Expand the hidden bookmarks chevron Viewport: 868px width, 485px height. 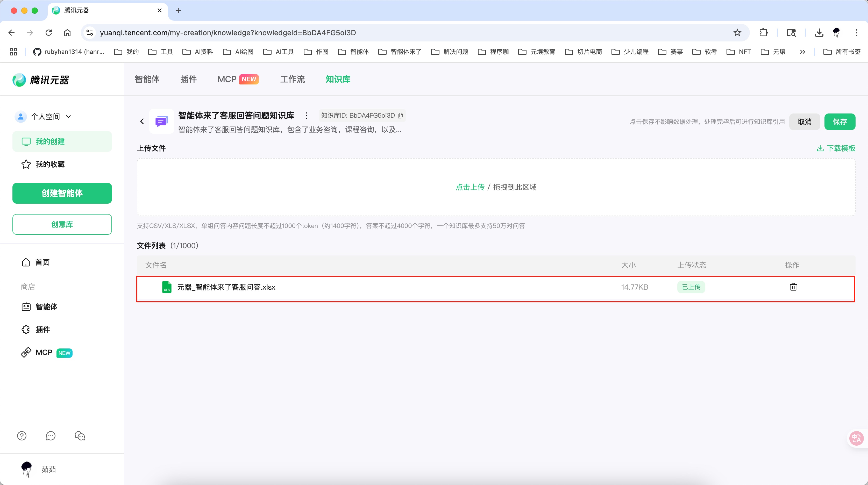[803, 52]
